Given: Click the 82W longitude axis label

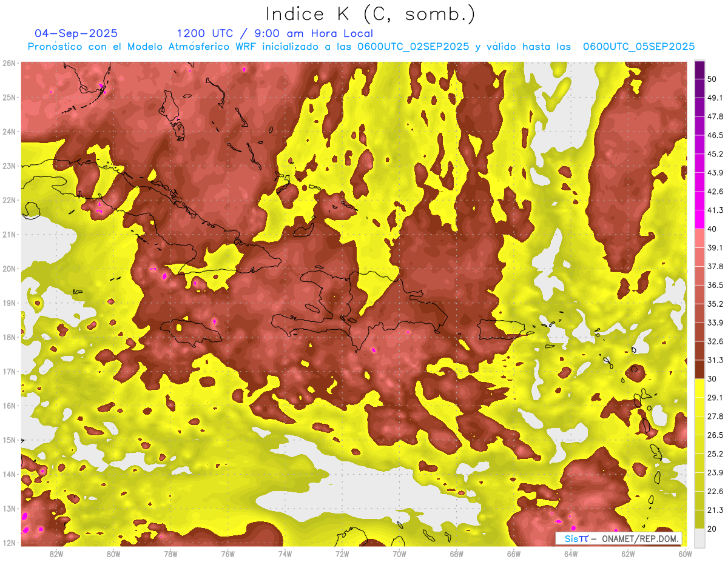Looking at the screenshot, I should point(56,554).
